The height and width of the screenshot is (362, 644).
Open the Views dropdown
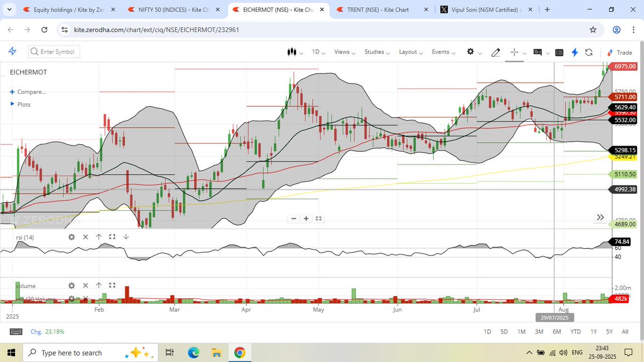[345, 52]
